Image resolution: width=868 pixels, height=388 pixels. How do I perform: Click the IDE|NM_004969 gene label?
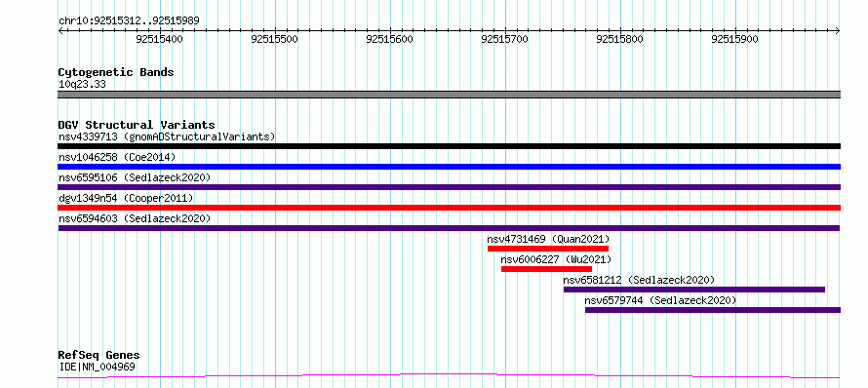[97, 367]
